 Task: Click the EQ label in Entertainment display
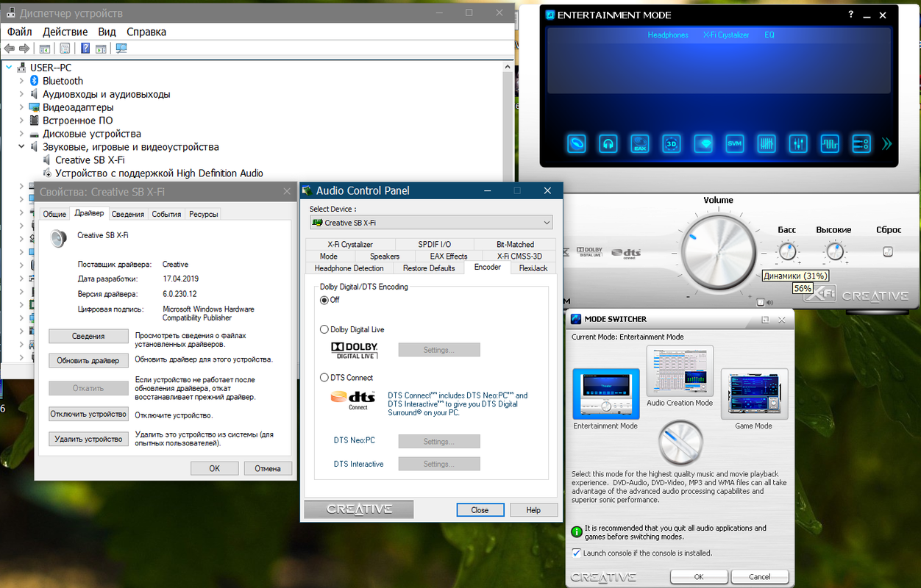(x=769, y=35)
